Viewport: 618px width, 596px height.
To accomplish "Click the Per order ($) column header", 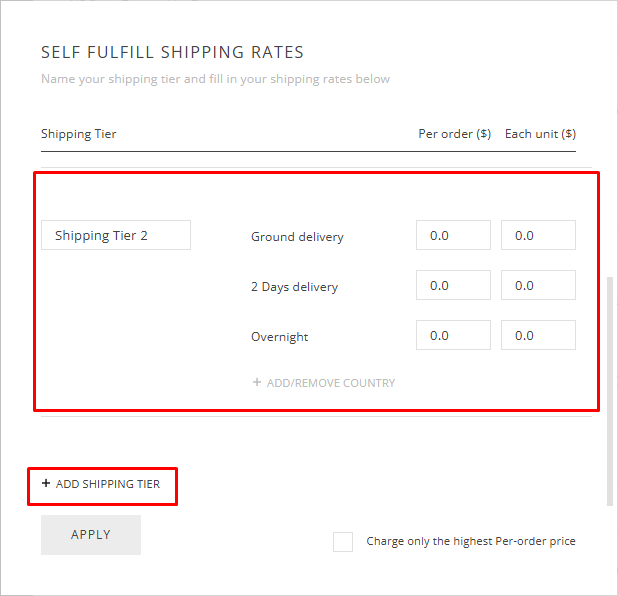I will coord(454,134).
